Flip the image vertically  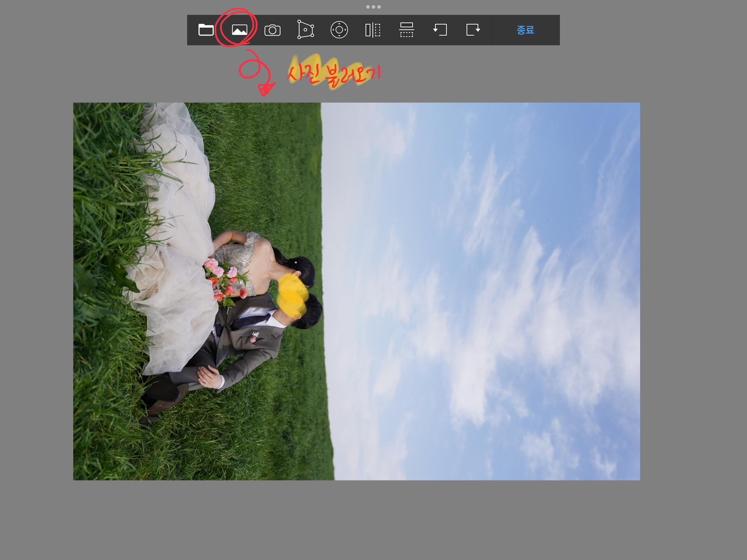tap(406, 30)
